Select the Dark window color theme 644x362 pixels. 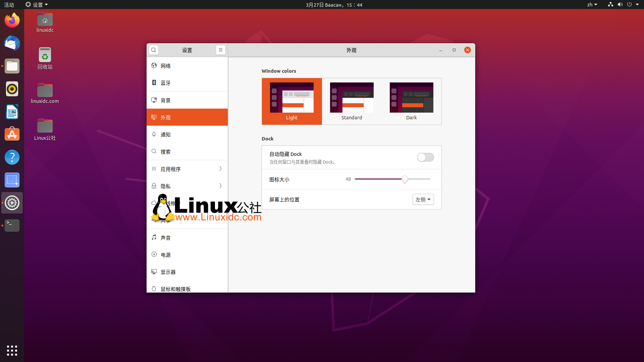[x=412, y=101]
